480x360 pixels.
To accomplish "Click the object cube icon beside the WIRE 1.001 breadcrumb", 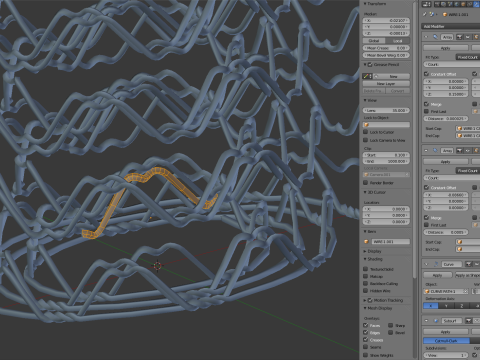I will coord(445,14).
